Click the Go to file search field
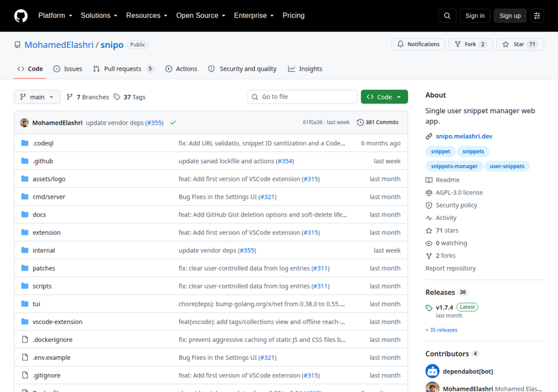 tap(302, 97)
